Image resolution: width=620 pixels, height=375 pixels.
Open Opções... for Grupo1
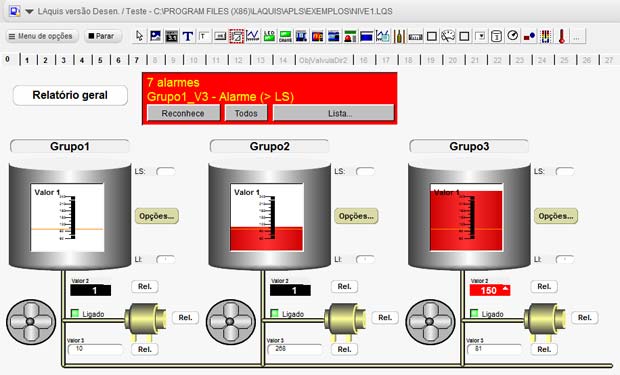(157, 216)
